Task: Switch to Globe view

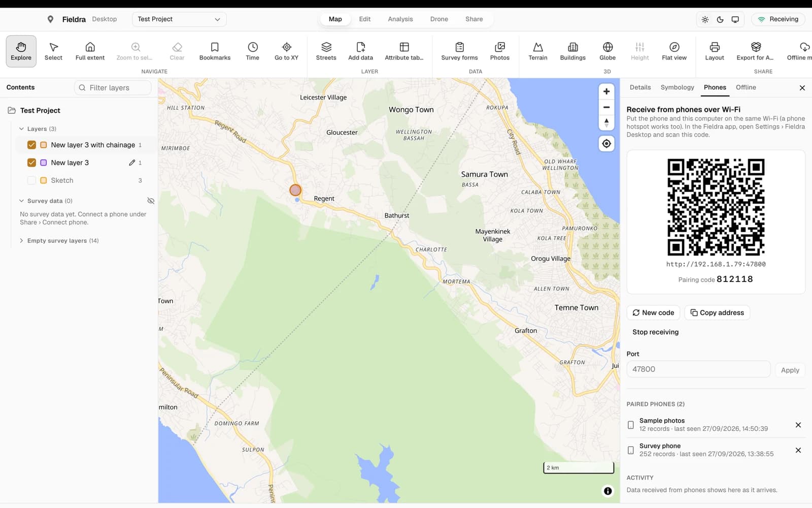Action: (607, 51)
